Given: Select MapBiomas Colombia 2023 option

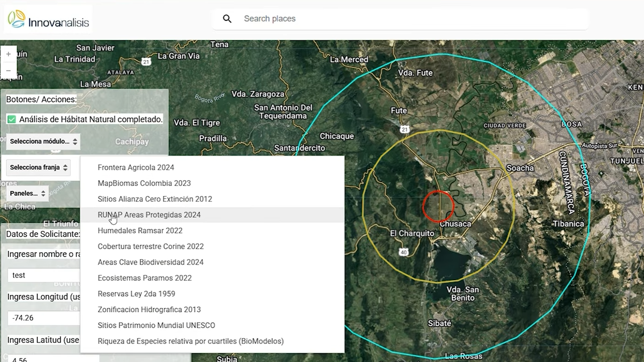Looking at the screenshot, I should pyautogui.click(x=212, y=183).
